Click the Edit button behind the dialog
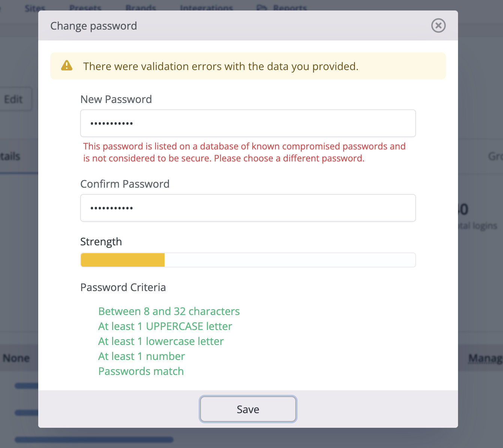503x448 pixels. click(x=13, y=99)
